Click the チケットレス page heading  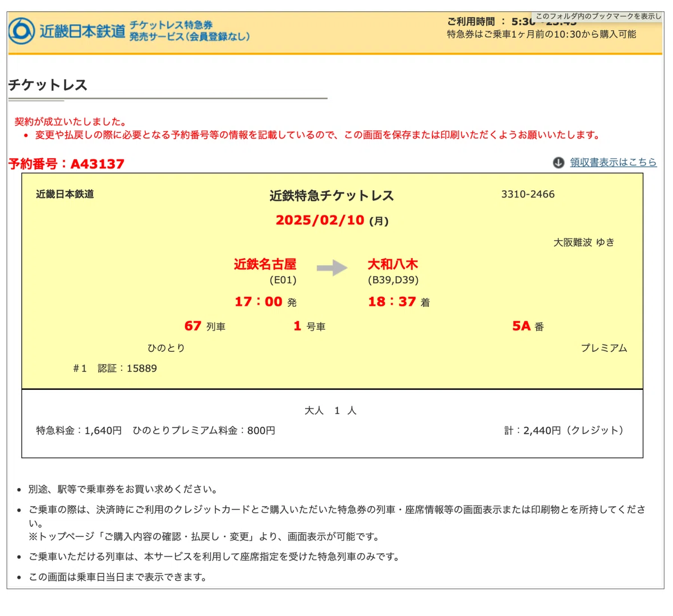(x=48, y=85)
